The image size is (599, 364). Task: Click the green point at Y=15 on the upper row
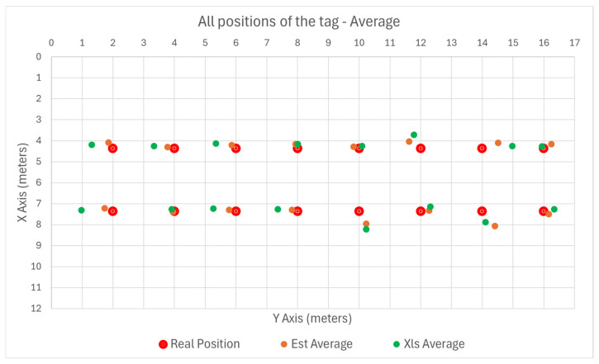coord(512,146)
